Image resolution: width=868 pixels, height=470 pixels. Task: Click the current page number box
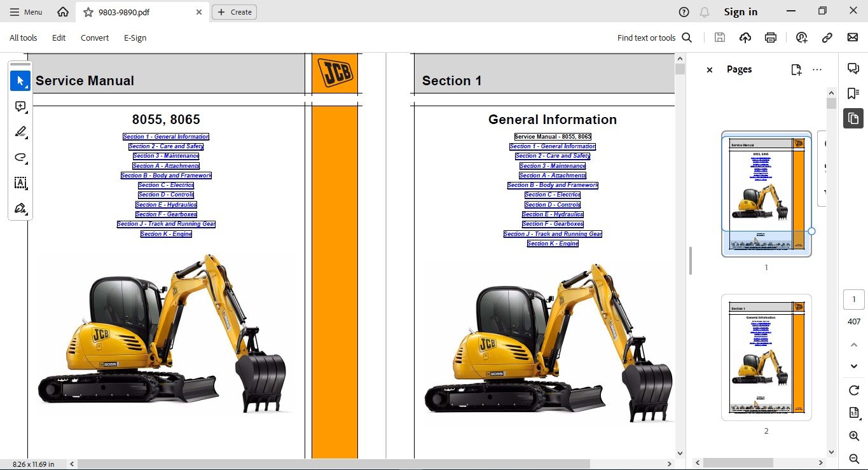coord(854,300)
